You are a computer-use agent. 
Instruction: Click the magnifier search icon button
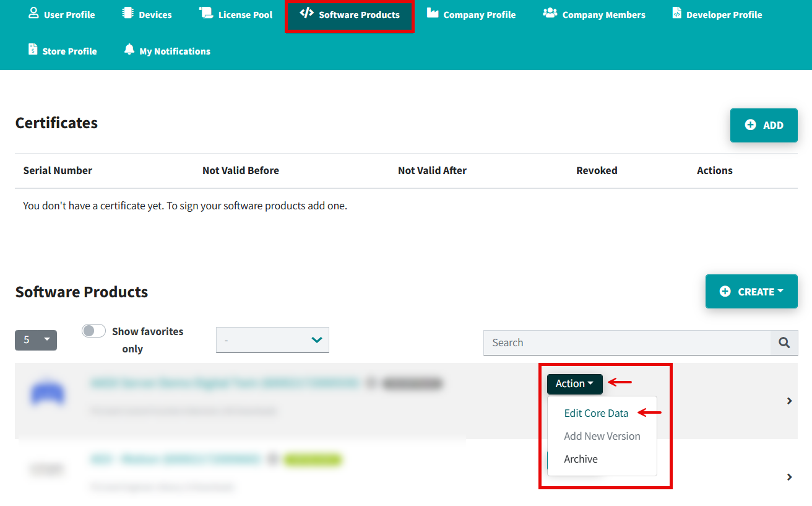pos(784,342)
